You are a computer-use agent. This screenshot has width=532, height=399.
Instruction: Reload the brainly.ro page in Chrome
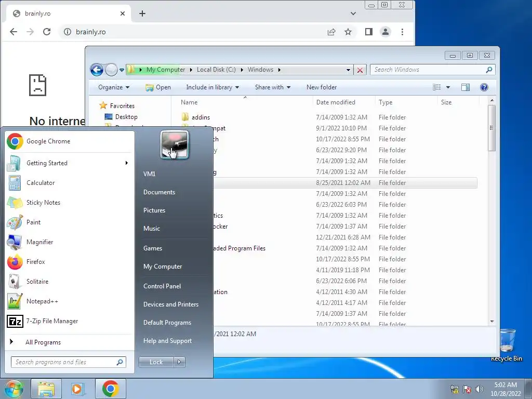47,32
